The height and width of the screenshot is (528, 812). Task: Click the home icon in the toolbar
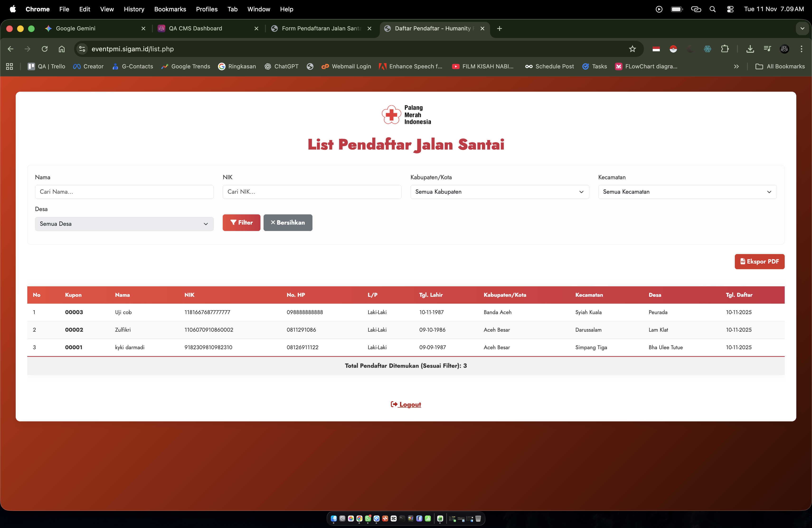(61, 49)
